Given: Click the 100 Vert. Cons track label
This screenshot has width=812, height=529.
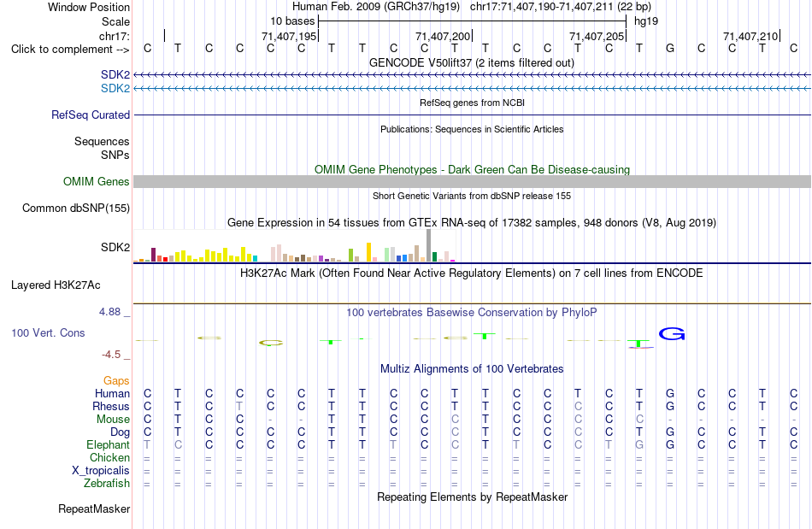Looking at the screenshot, I should click(48, 332).
